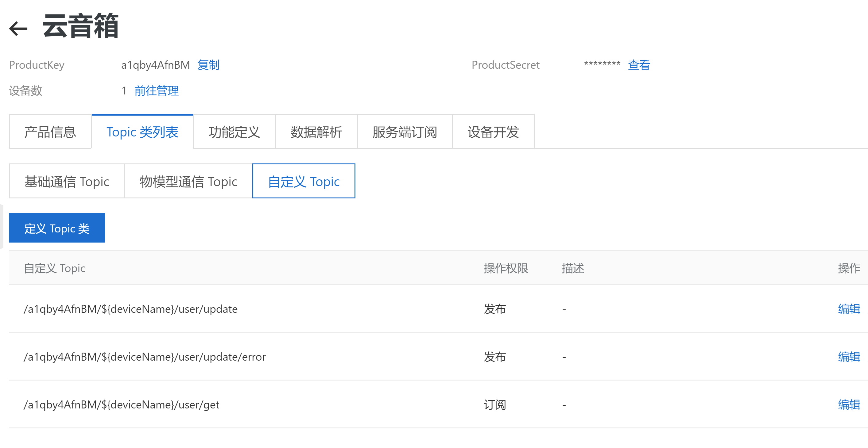Go to the 数据解析 tab
The width and height of the screenshot is (868, 448).
pos(316,132)
